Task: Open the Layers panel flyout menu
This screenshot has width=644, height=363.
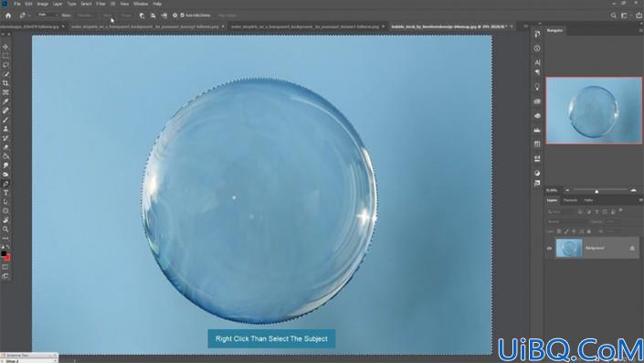Action: coord(640,200)
